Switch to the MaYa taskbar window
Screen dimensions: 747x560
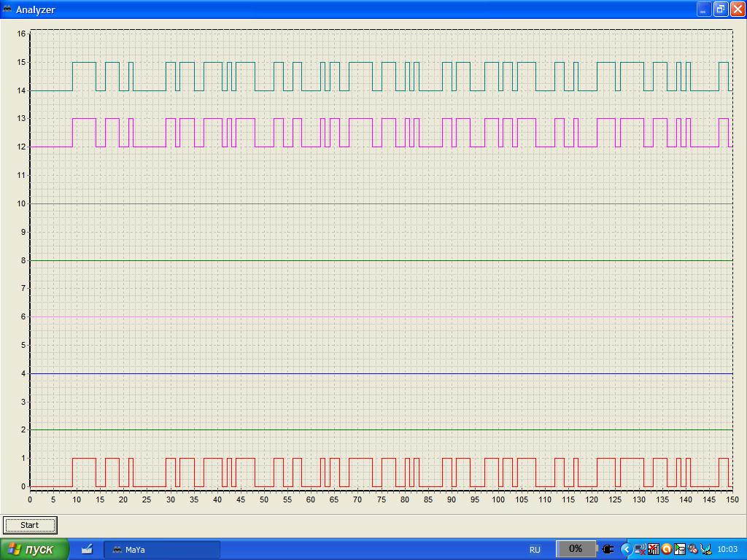(162, 550)
